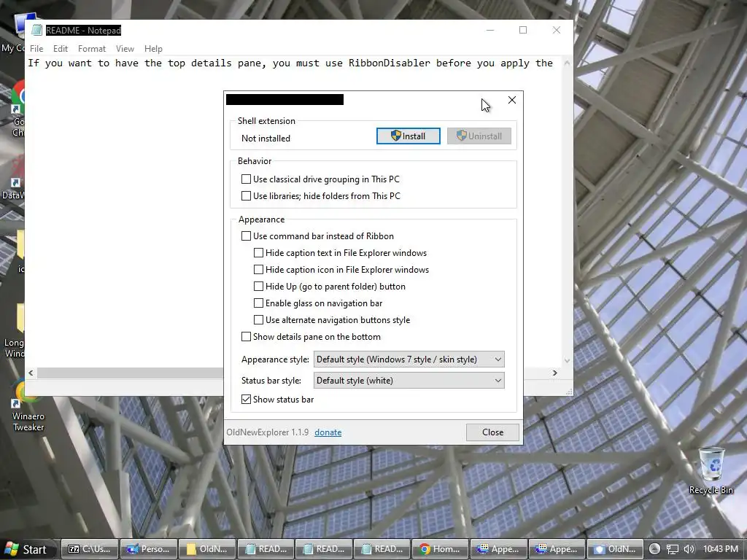Image resolution: width=747 pixels, height=560 pixels.
Task: Click the Notepad title bar icon
Action: click(36, 30)
